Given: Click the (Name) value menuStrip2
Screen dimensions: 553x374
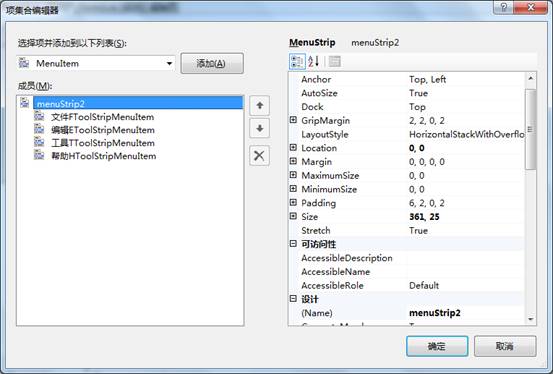Looking at the screenshot, I should (x=435, y=313).
